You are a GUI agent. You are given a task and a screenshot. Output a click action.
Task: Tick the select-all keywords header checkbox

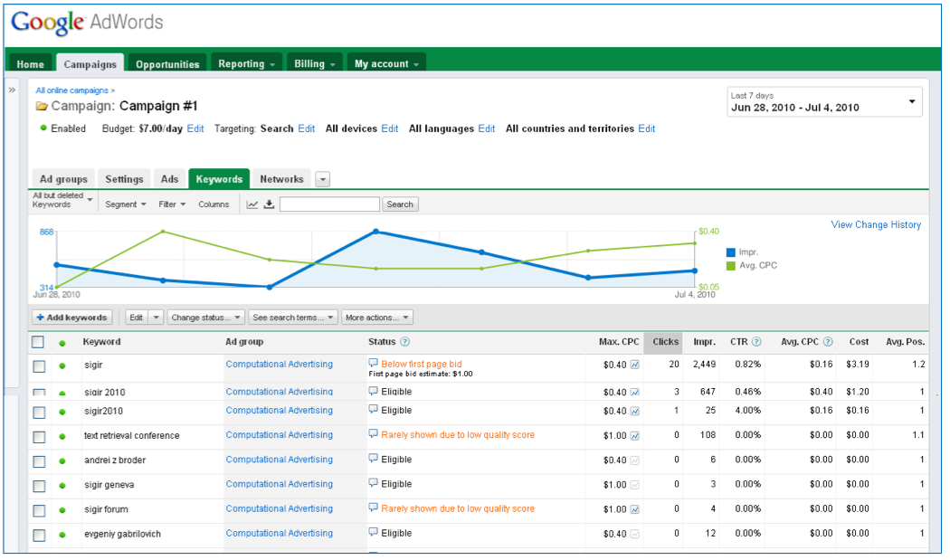click(x=38, y=343)
